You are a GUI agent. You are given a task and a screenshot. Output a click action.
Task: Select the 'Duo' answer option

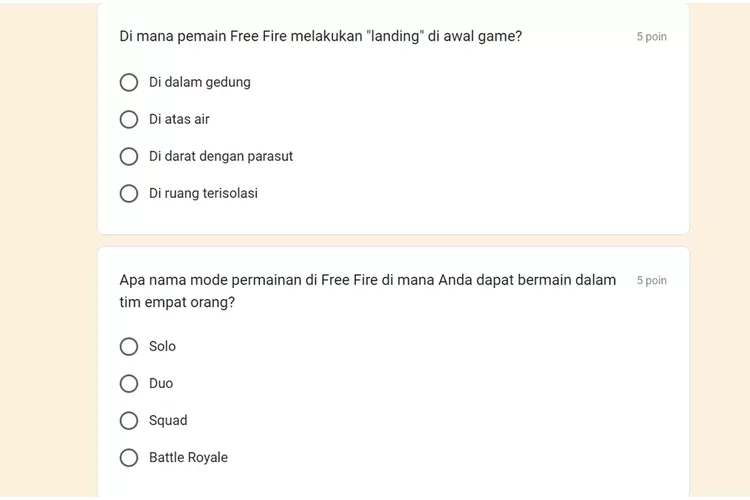[x=129, y=383]
